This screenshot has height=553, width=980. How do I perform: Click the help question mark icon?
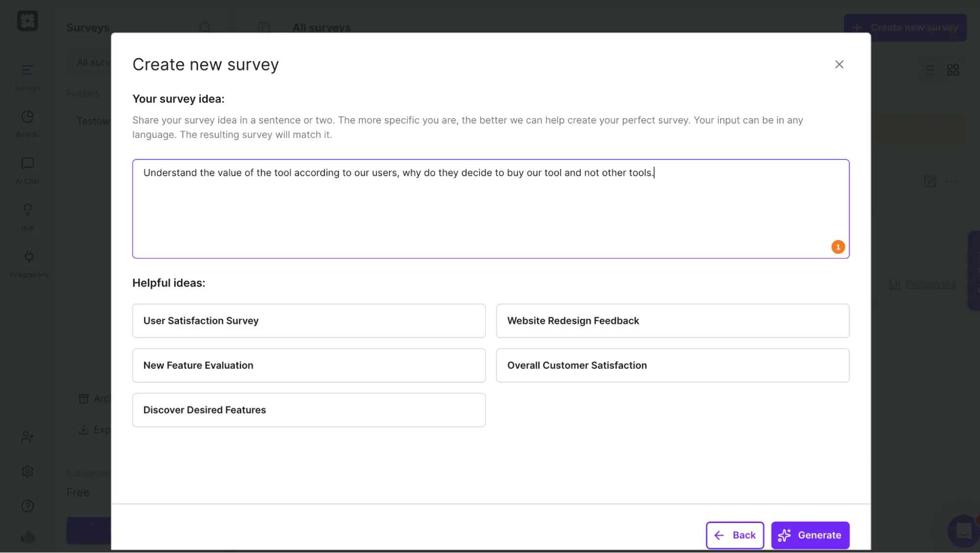tap(27, 506)
